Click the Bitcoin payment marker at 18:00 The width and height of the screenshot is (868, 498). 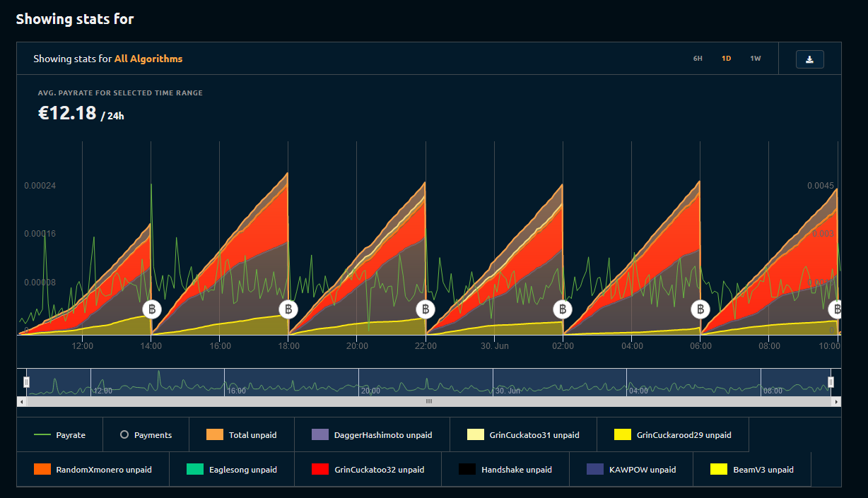(288, 309)
